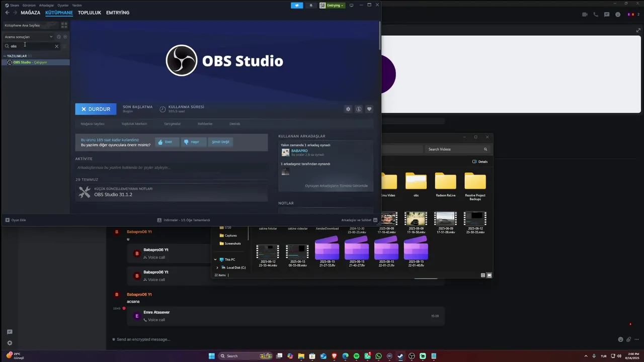Stop OBS with DURDUR button
The height and width of the screenshot is (362, 644).
96,109
